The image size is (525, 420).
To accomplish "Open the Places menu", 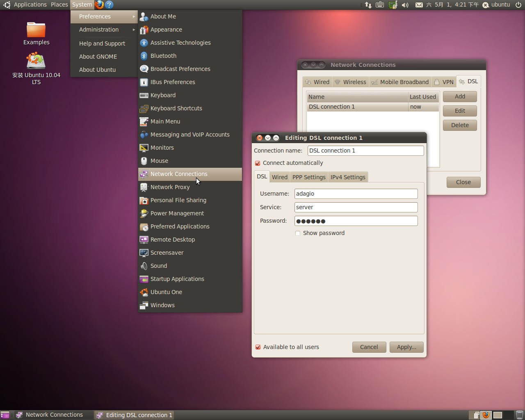I will (59, 5).
